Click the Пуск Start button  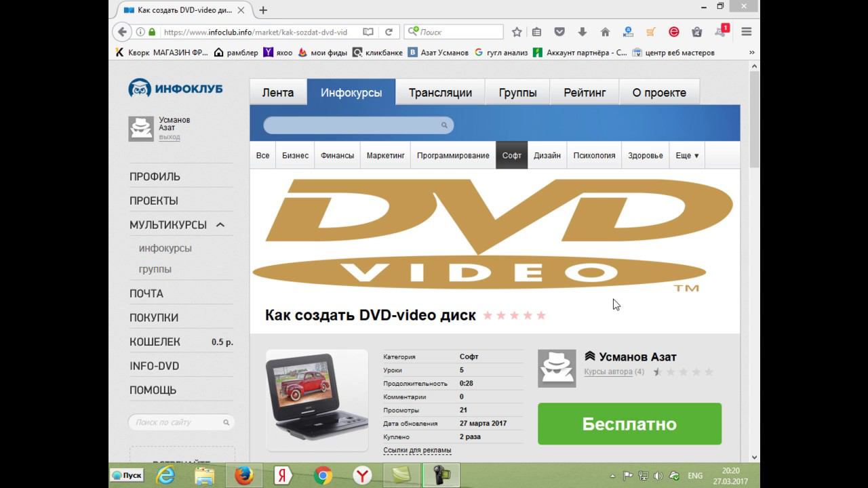click(127, 475)
